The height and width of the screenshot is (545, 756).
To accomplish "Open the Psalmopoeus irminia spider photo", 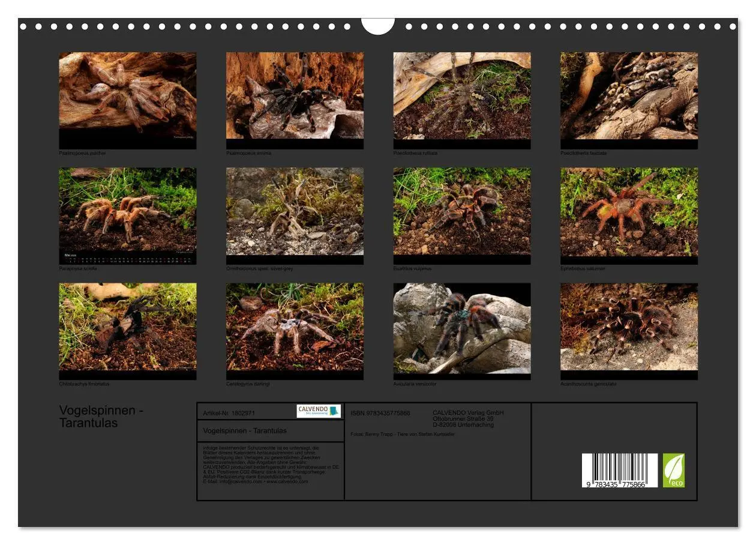I will [x=295, y=101].
